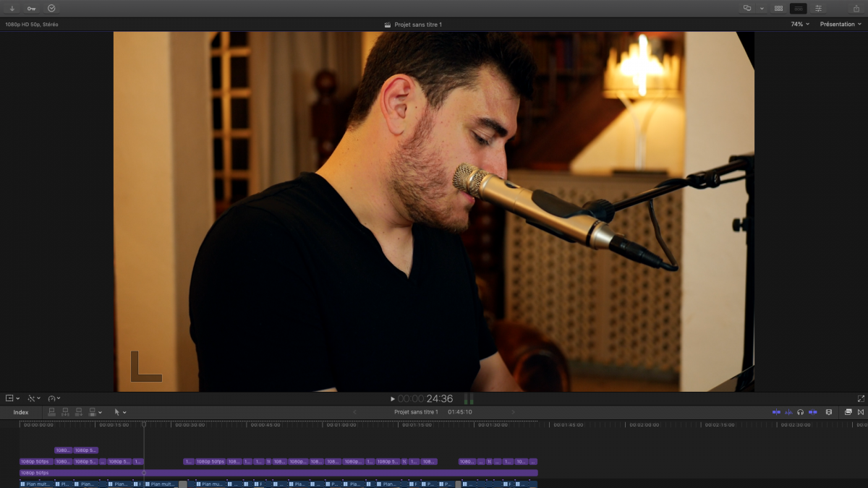Screen dimensions: 868x488
Task: Open the media import window
Action: coord(12,9)
